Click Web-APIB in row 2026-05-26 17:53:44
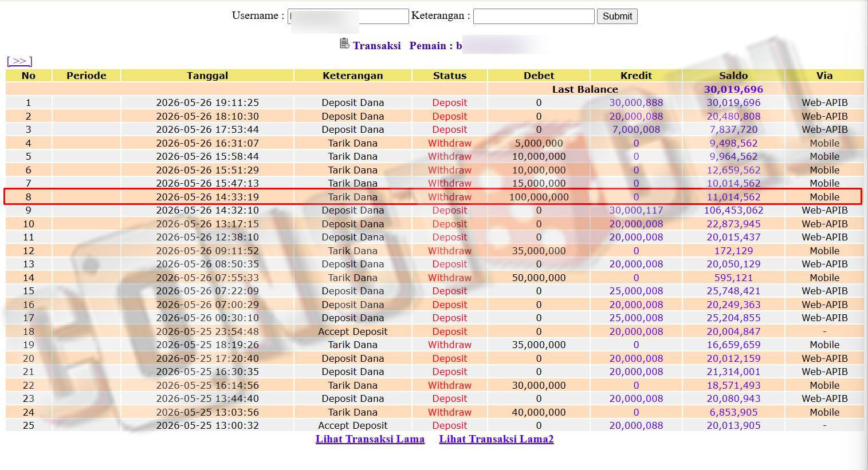The image size is (868, 470). pyautogui.click(x=824, y=130)
